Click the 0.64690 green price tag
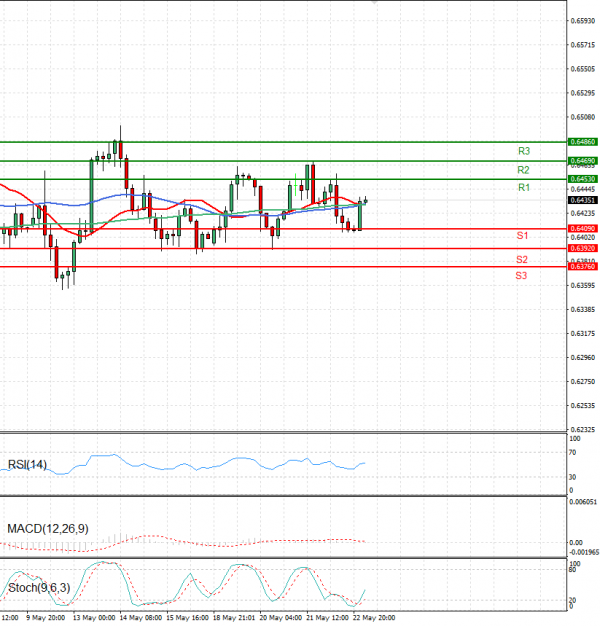 582,160
